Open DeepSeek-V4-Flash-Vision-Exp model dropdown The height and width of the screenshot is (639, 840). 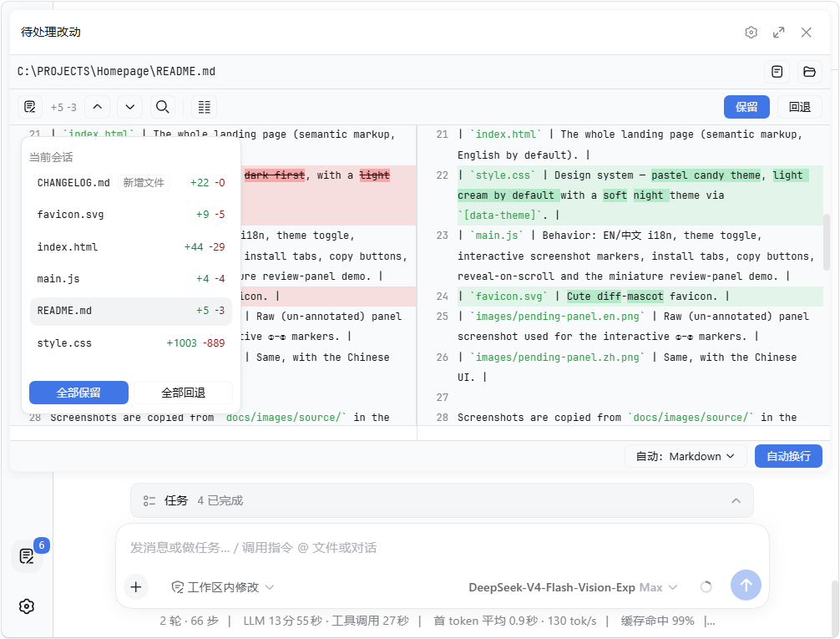click(573, 587)
